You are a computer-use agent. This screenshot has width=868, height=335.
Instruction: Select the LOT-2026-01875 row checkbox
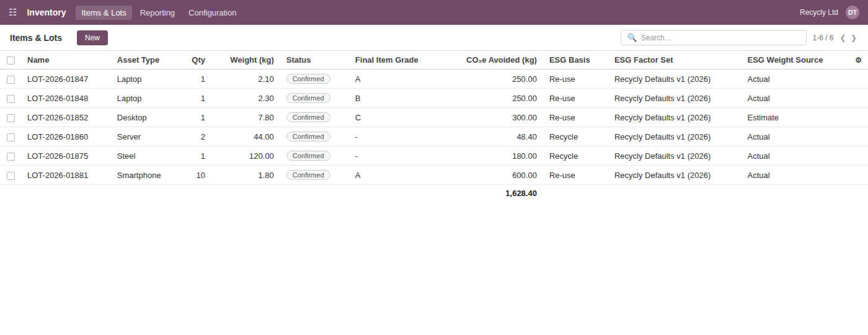[11, 156]
